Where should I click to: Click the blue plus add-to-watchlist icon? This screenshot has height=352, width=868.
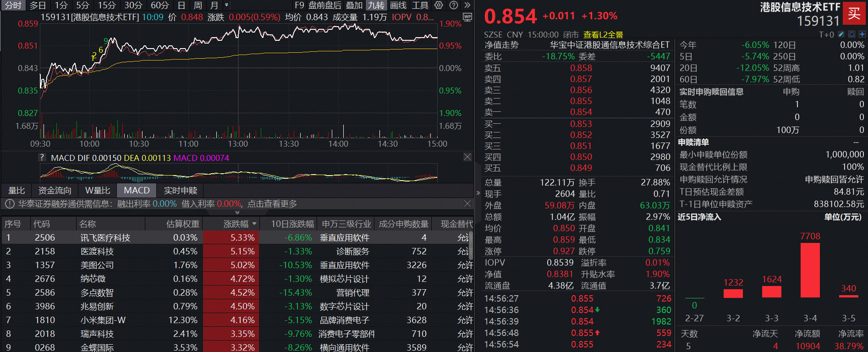(x=862, y=34)
